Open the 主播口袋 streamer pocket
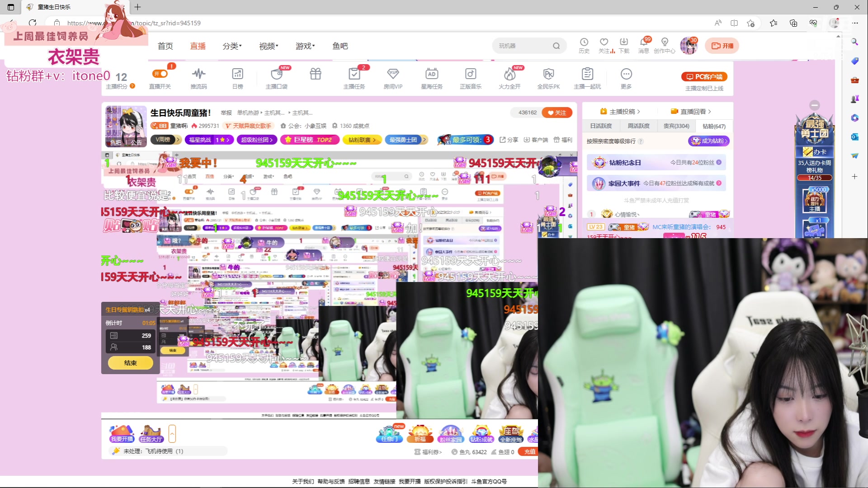 tap(277, 78)
